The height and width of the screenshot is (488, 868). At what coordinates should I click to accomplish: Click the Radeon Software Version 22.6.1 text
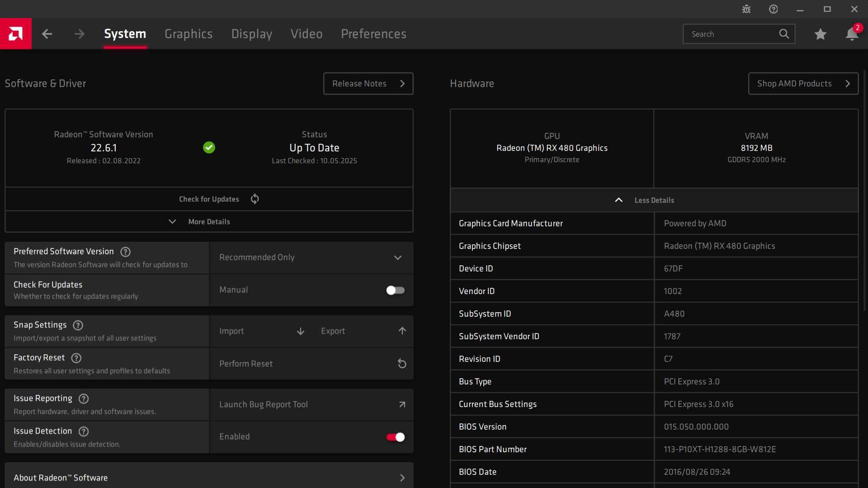tap(104, 148)
